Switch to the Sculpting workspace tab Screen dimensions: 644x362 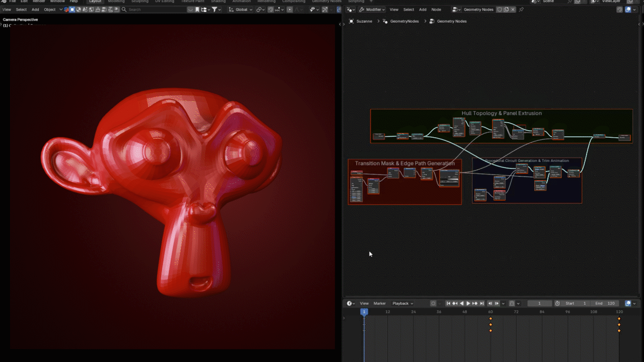[140, 2]
